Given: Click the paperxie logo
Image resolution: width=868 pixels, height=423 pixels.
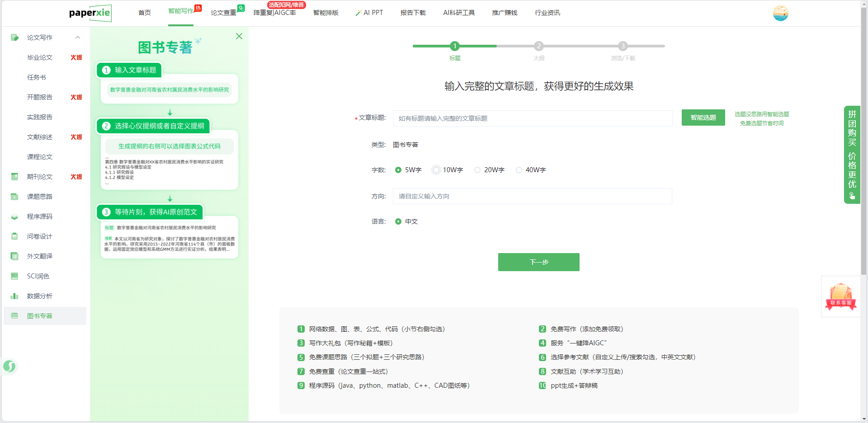Looking at the screenshot, I should pos(90,13).
